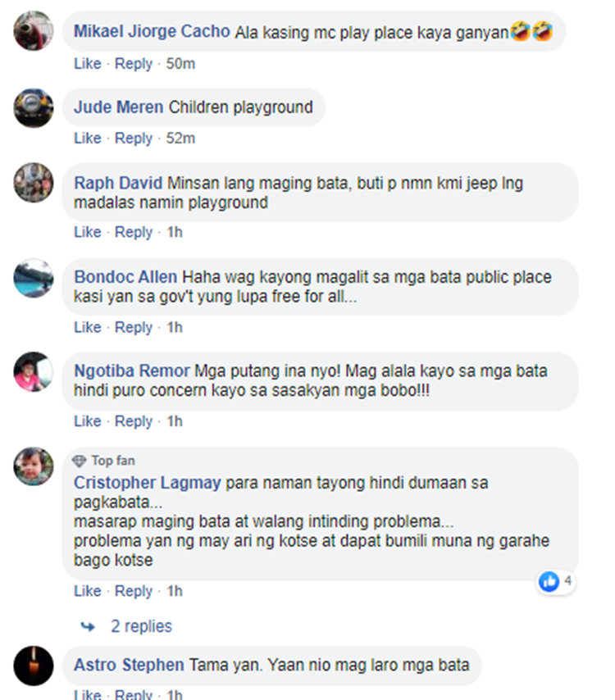Click Jude Meren's avatar thumbnail
The height and width of the screenshot is (700, 615).
34,108
